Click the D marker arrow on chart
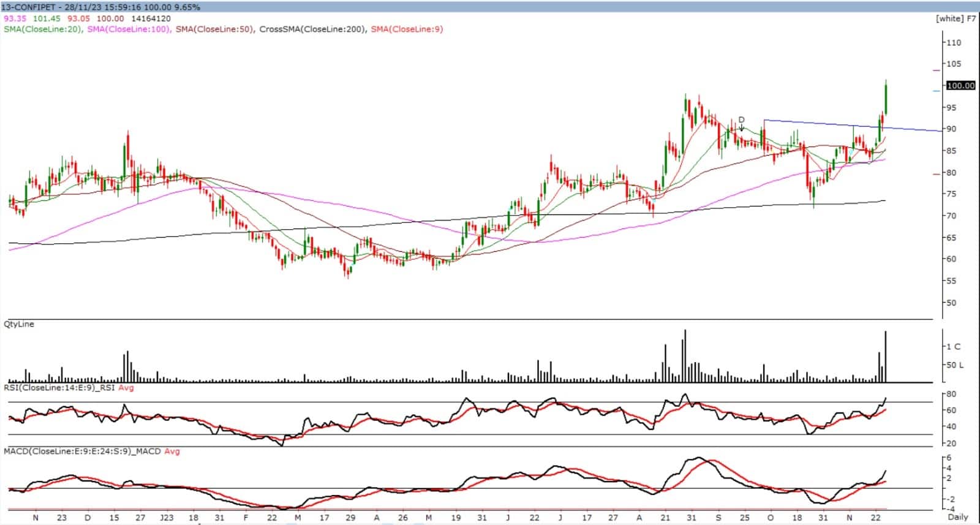Viewport: 980px width, 525px height. pos(742,124)
